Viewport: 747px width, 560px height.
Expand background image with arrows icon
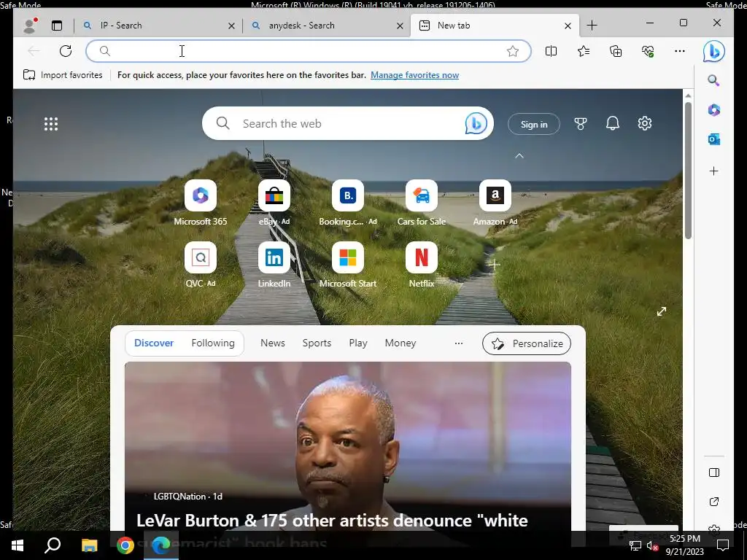tap(661, 311)
